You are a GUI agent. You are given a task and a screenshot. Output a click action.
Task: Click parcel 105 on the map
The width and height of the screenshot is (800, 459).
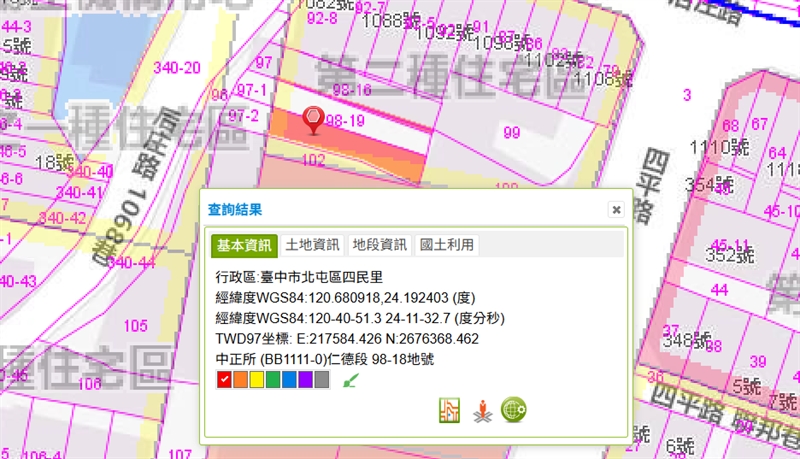(x=135, y=325)
